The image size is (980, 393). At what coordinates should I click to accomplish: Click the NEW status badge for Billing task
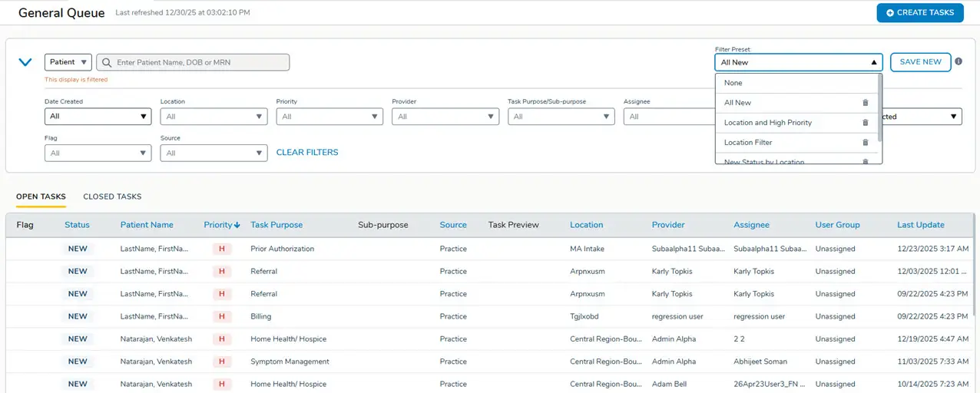pyautogui.click(x=78, y=316)
